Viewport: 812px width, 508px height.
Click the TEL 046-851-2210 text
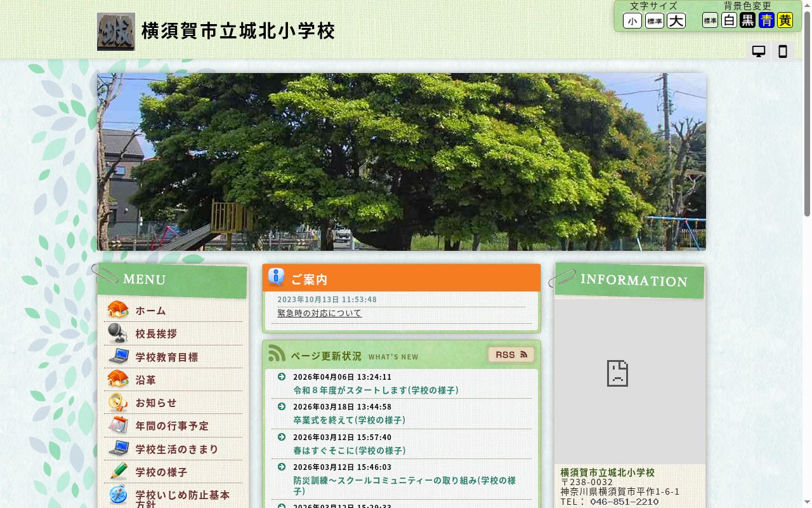pyautogui.click(x=610, y=502)
